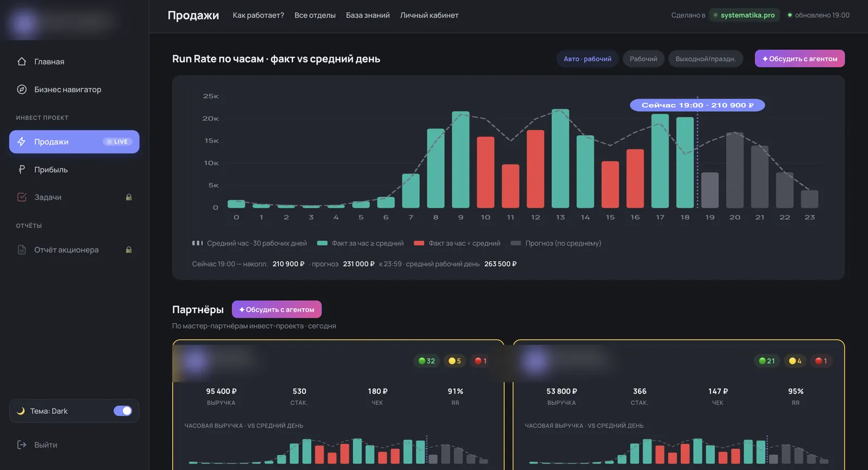Click the red bar for hour 15
The image size is (868, 470).
click(610, 185)
